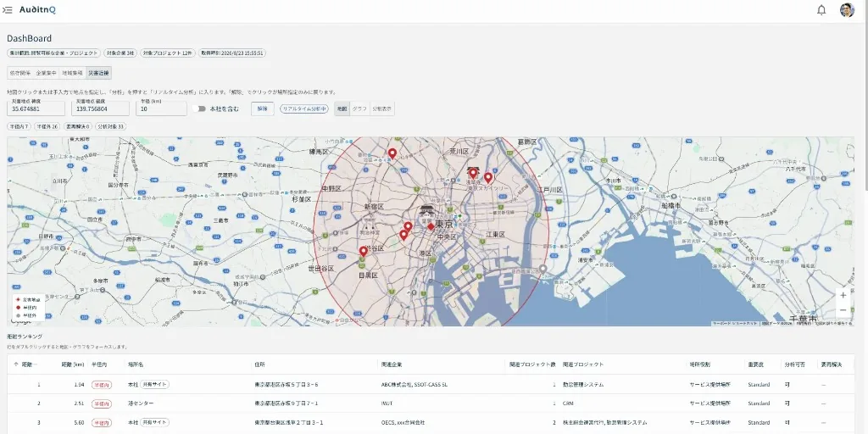Click the 半径内 7 chip
868x434 pixels.
tap(19, 126)
